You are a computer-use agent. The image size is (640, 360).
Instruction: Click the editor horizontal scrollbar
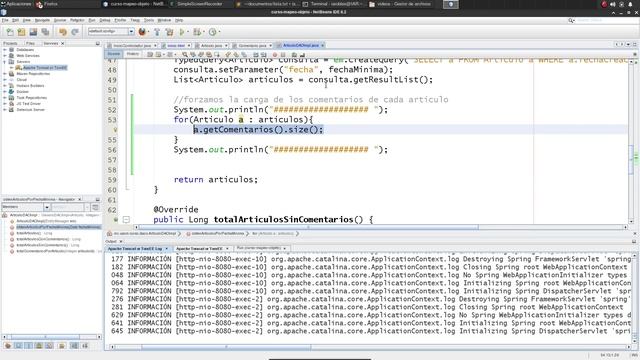(309, 227)
